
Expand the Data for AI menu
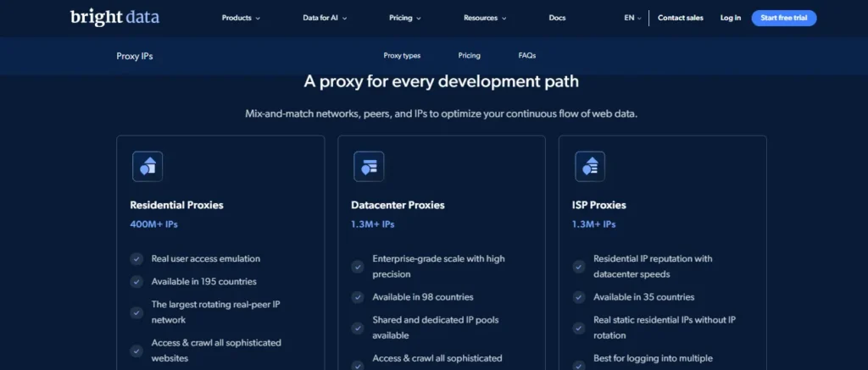[325, 18]
